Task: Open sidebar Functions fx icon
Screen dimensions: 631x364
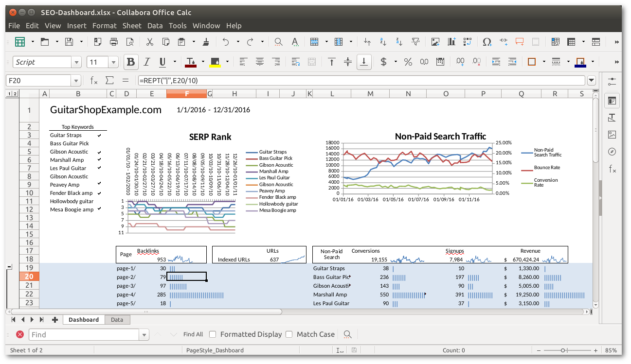Action: 612,169
